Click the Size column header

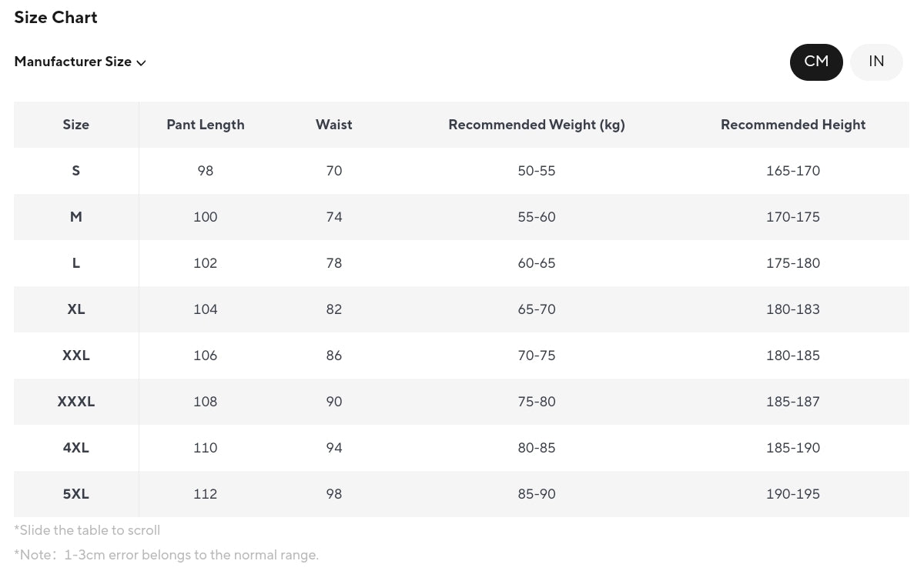pyautogui.click(x=76, y=125)
